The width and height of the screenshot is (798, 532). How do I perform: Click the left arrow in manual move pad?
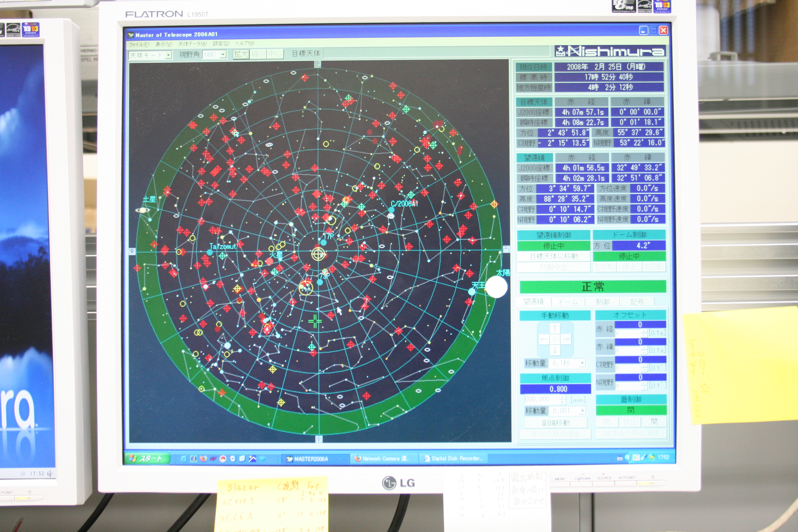click(544, 339)
